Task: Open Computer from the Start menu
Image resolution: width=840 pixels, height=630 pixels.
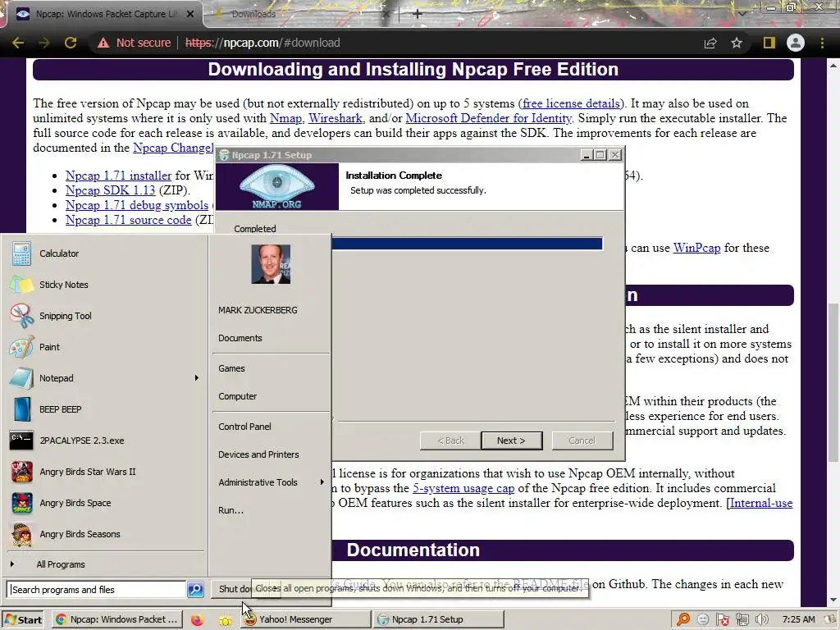Action: (237, 396)
